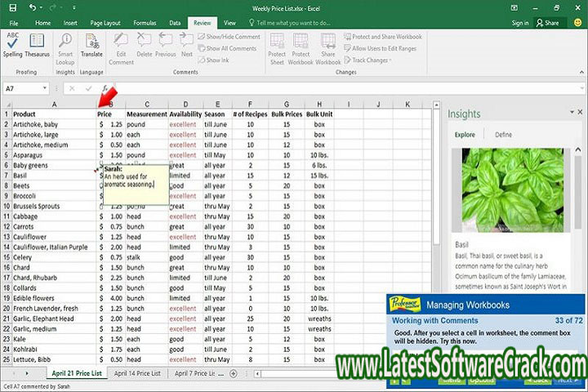Click the 'Bulk Prices' header cell
This screenshot has height=392, width=588.
(287, 114)
